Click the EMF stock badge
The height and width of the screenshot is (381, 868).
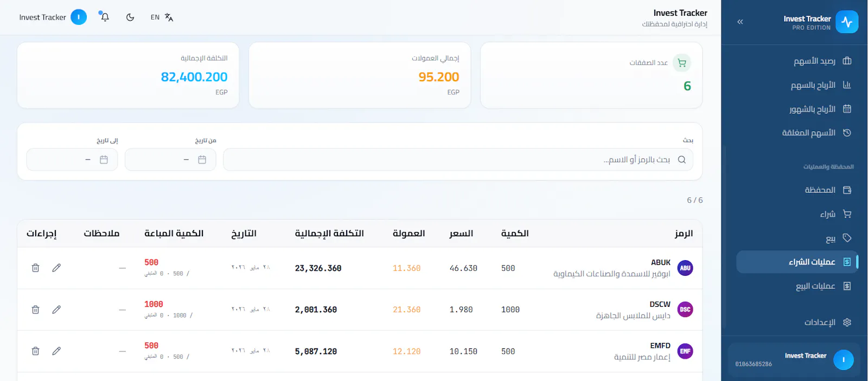(685, 351)
